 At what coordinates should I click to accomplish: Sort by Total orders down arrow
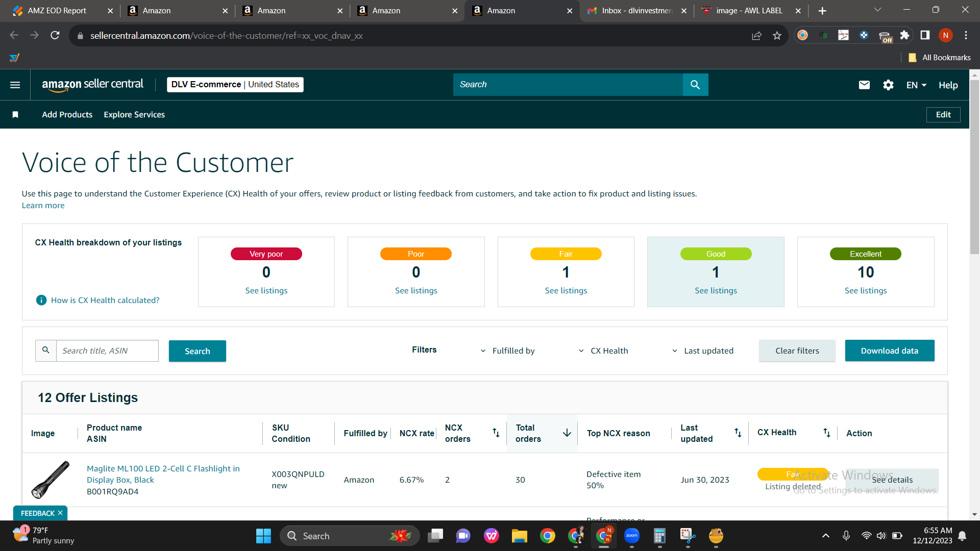pyautogui.click(x=567, y=433)
